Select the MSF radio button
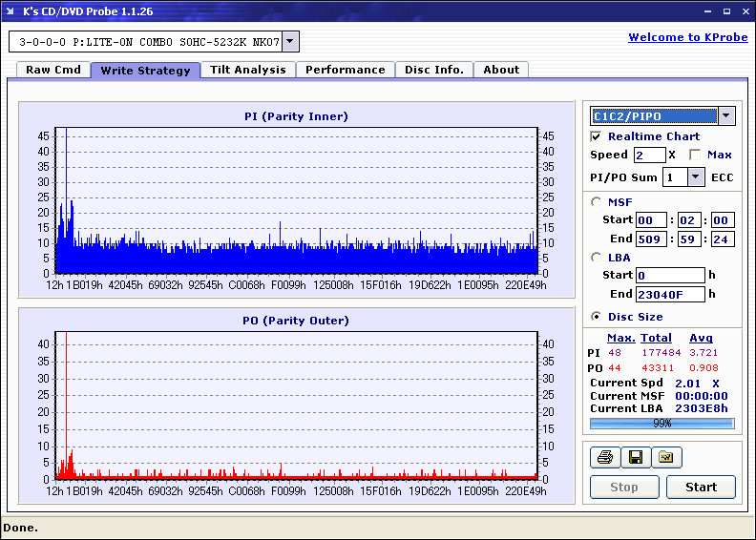The height and width of the screenshot is (540, 756). point(597,201)
